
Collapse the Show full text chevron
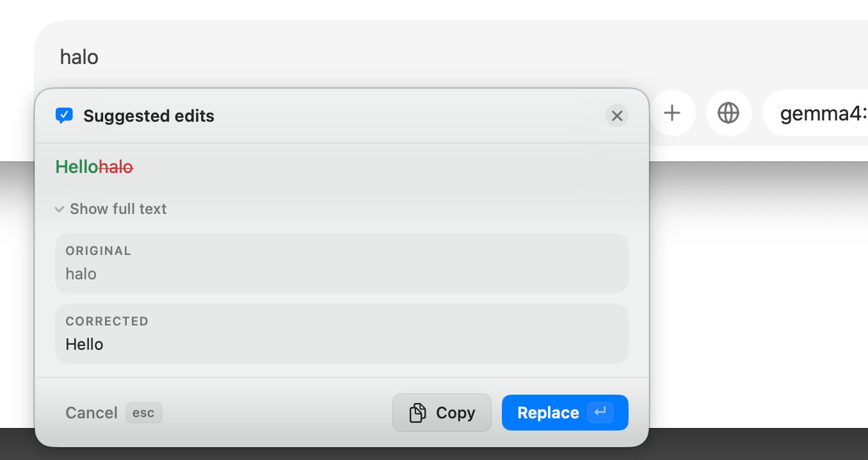pyautogui.click(x=60, y=209)
